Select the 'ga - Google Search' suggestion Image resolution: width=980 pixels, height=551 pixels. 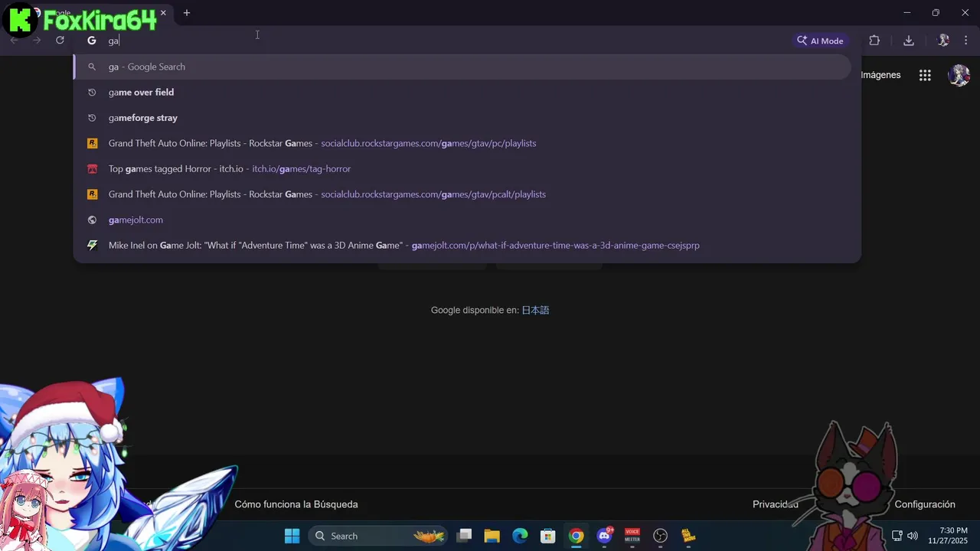(x=462, y=67)
